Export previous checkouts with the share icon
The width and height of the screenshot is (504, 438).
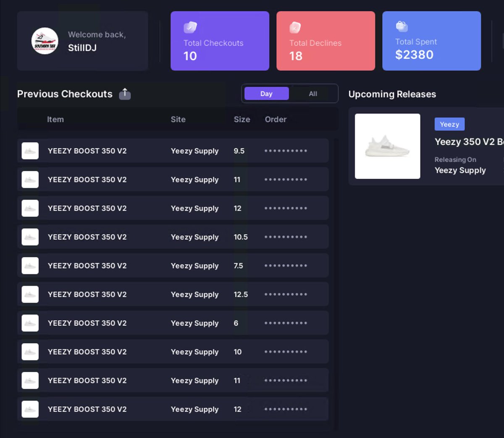tap(125, 94)
